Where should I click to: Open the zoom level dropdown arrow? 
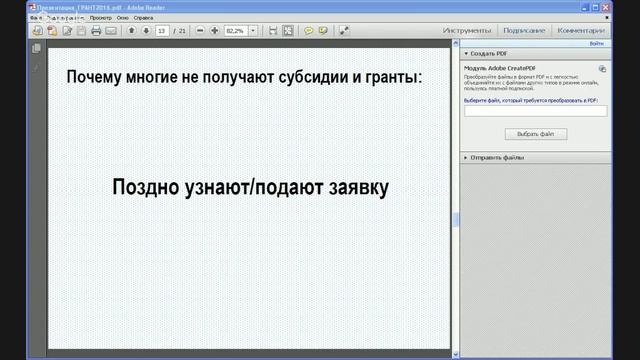[x=253, y=31]
